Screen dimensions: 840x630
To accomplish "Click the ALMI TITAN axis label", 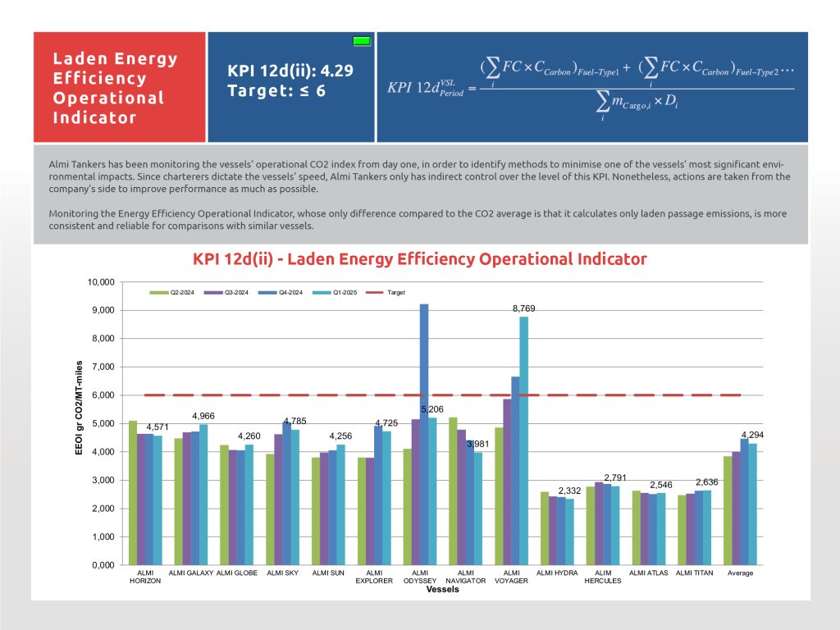I will coord(694,573).
